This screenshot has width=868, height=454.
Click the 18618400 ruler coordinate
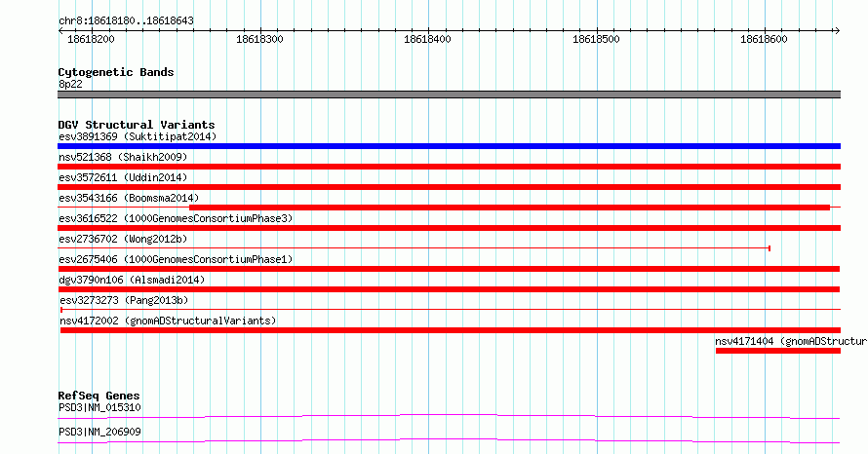click(x=427, y=39)
